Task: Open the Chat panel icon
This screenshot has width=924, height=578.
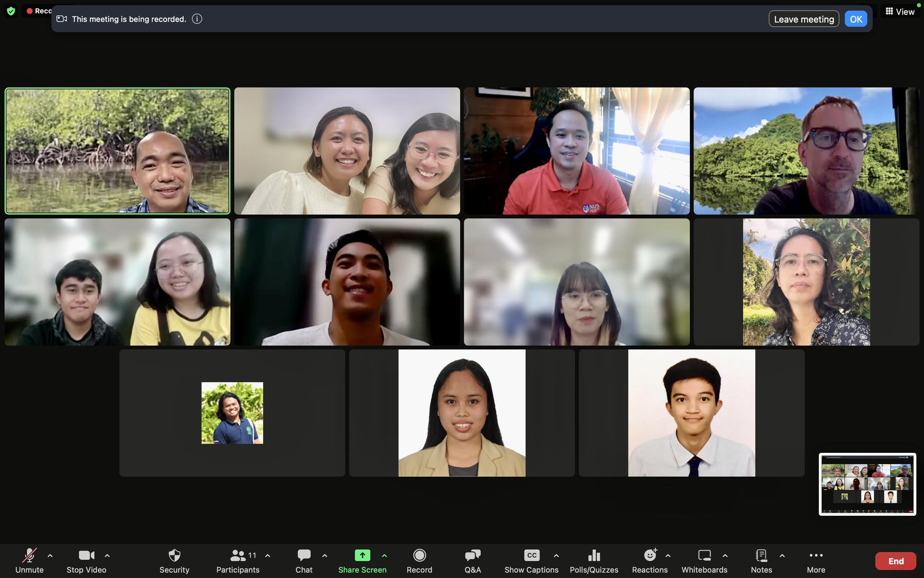Action: click(x=304, y=555)
